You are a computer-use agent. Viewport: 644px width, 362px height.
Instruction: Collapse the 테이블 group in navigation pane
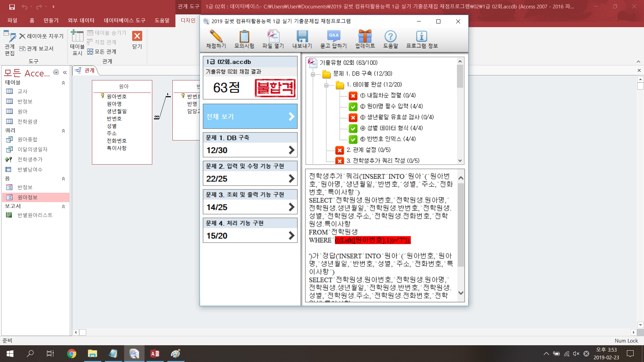pyautogui.click(x=63, y=83)
